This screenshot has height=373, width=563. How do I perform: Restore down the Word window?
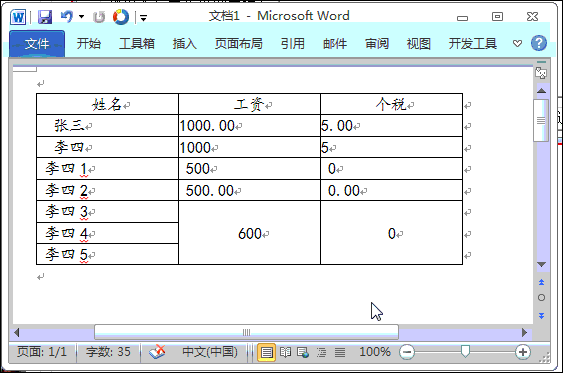[x=497, y=17]
